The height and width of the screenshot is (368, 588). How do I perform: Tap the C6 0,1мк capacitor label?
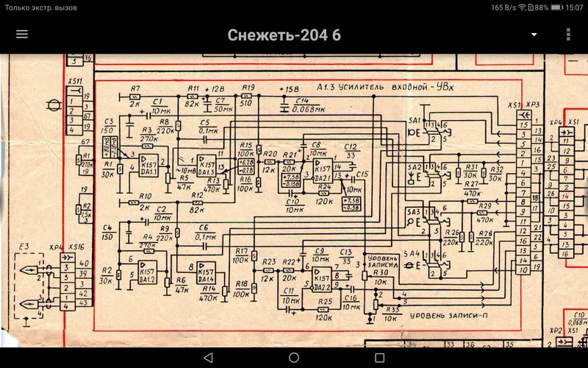[x=206, y=233]
